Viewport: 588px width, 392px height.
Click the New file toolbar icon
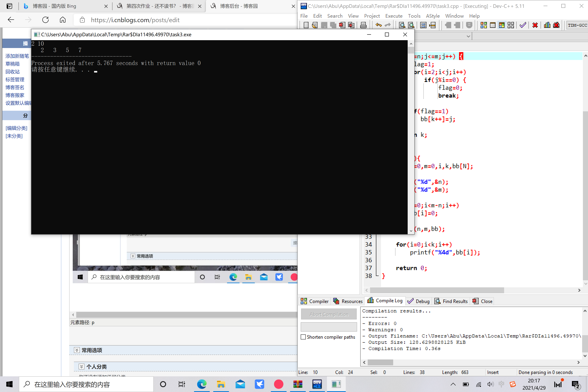tap(306, 25)
